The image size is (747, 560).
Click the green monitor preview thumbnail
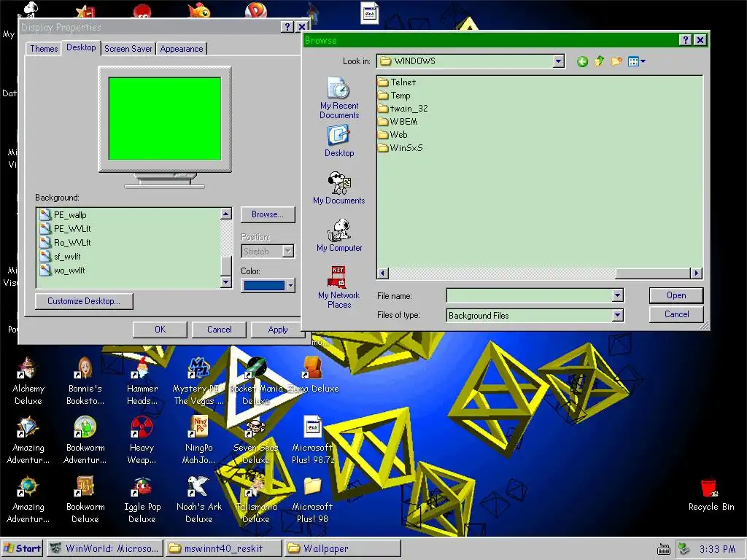pos(165,119)
